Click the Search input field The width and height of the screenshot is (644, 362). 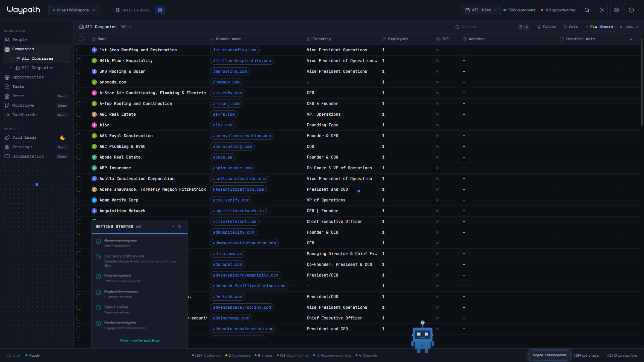pos(483,27)
